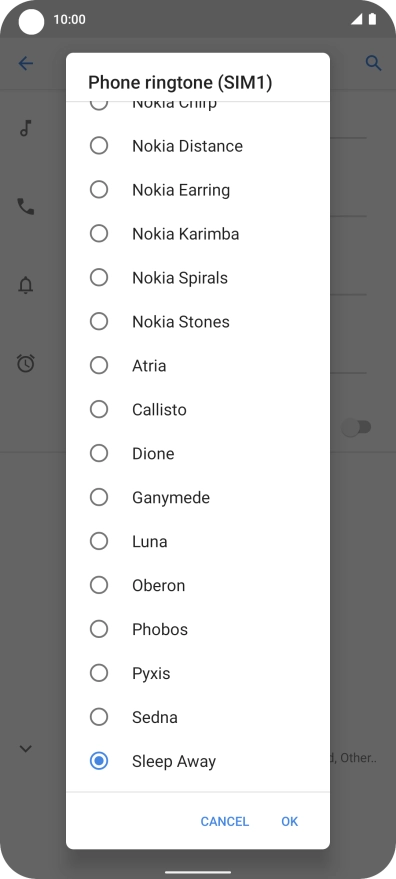The width and height of the screenshot is (396, 879).
Task: Tap the alarm clock icon
Action: [26, 363]
